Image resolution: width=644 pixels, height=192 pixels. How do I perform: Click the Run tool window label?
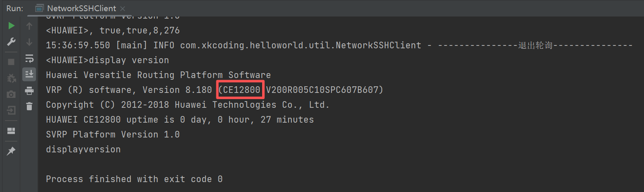point(14,8)
